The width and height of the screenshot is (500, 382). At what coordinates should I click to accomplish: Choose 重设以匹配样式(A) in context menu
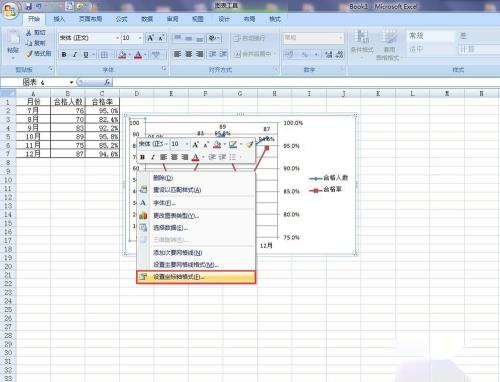click(196, 190)
